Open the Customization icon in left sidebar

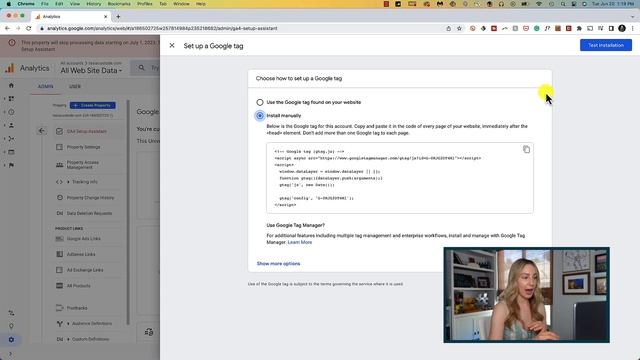(11, 98)
